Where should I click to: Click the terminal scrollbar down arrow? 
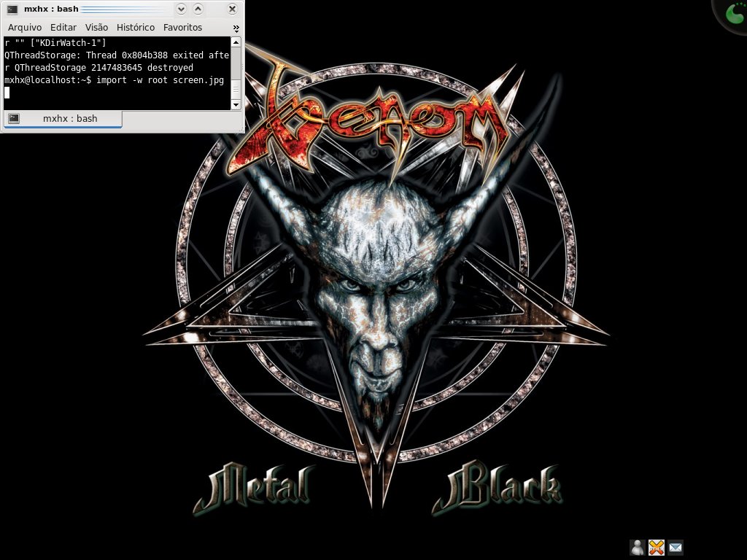236,105
